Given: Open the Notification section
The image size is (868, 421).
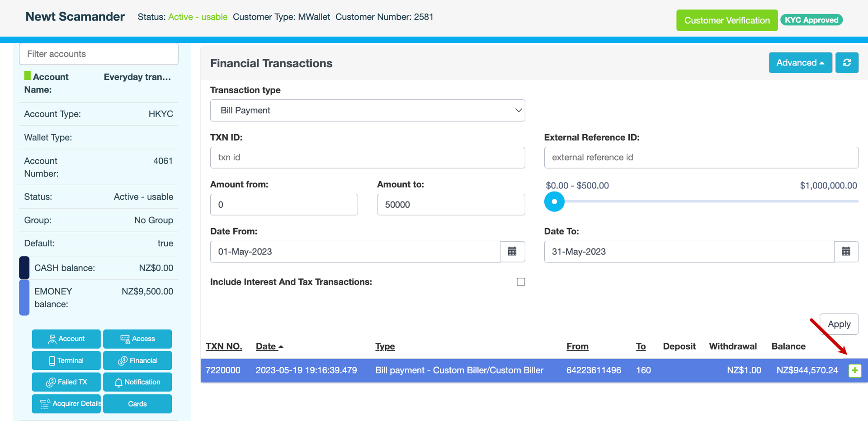Looking at the screenshot, I should [137, 382].
